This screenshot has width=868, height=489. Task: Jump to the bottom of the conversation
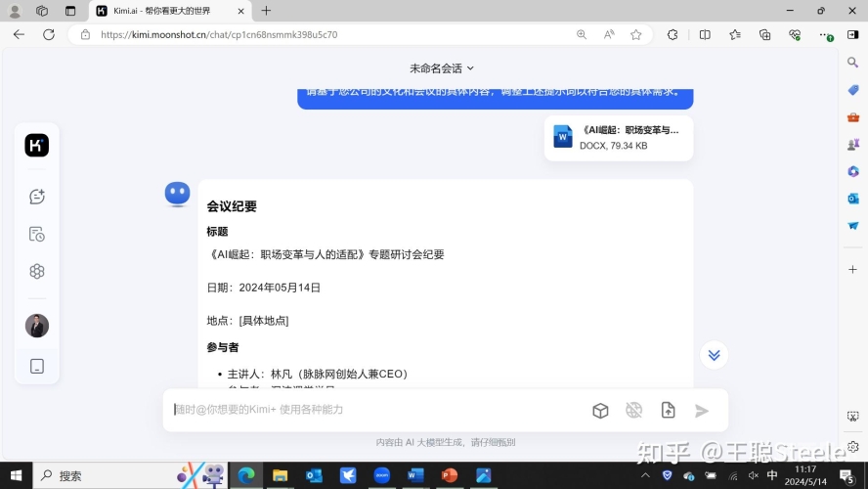pos(714,355)
